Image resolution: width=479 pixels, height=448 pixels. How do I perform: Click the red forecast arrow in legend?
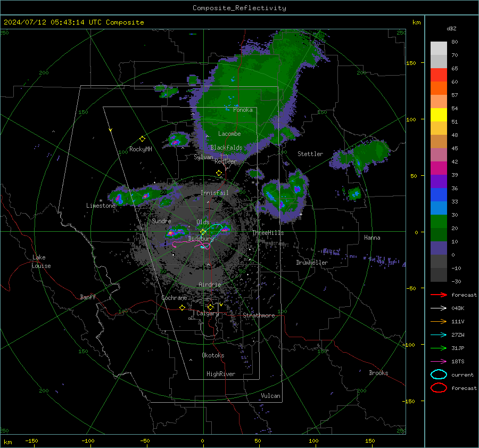coord(439,295)
